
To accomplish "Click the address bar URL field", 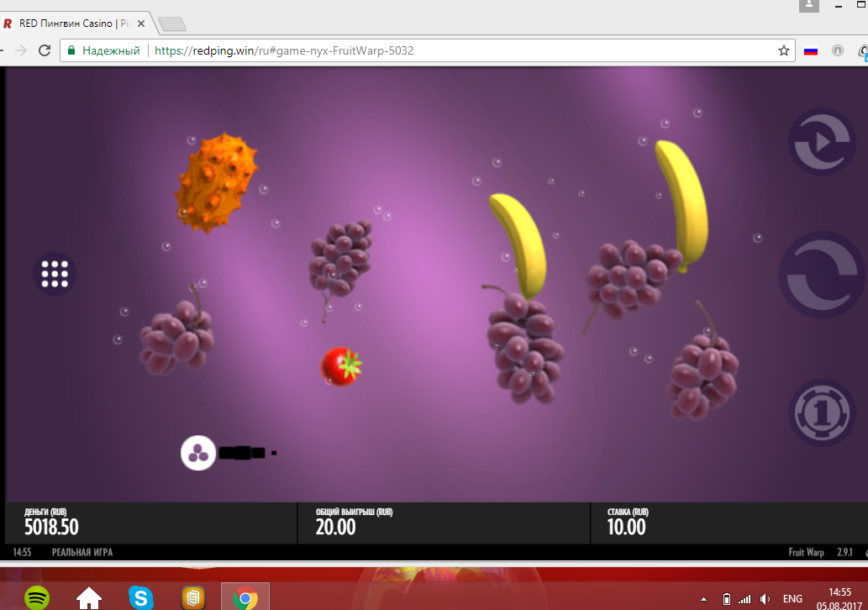I will [428, 50].
